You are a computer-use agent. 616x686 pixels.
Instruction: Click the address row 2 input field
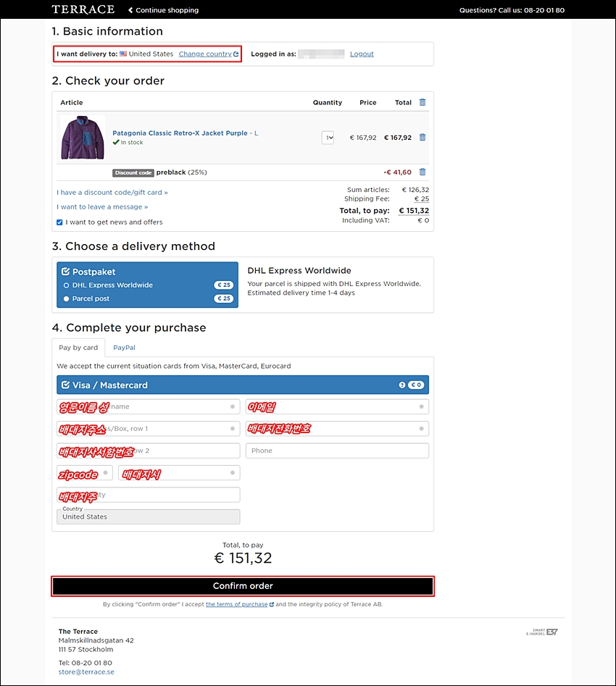pos(149,451)
